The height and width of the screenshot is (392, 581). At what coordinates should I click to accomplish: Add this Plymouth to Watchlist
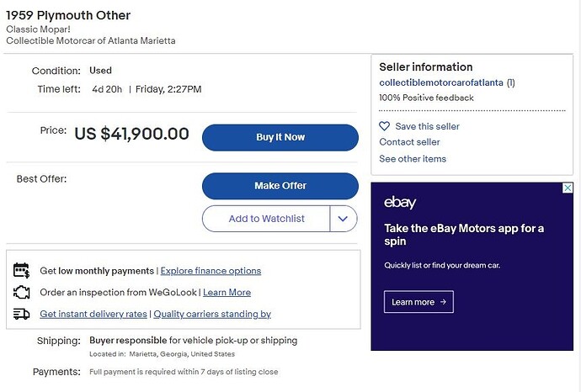click(x=266, y=219)
